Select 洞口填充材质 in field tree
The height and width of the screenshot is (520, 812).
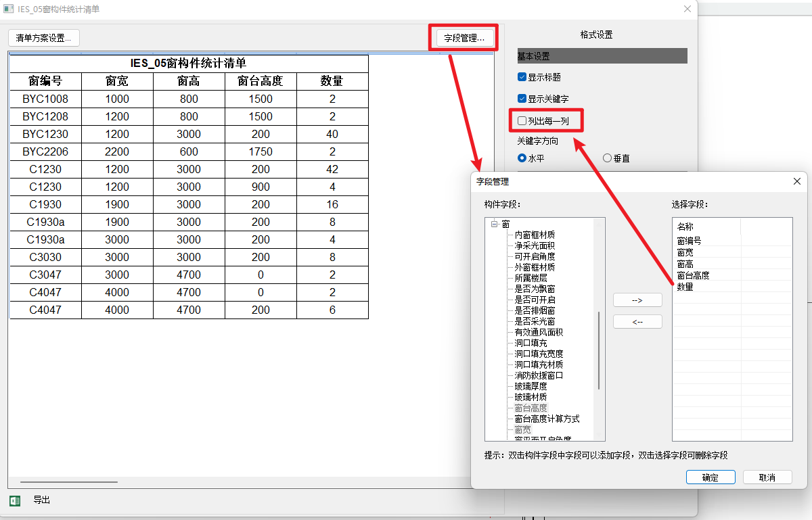pyautogui.click(x=539, y=364)
